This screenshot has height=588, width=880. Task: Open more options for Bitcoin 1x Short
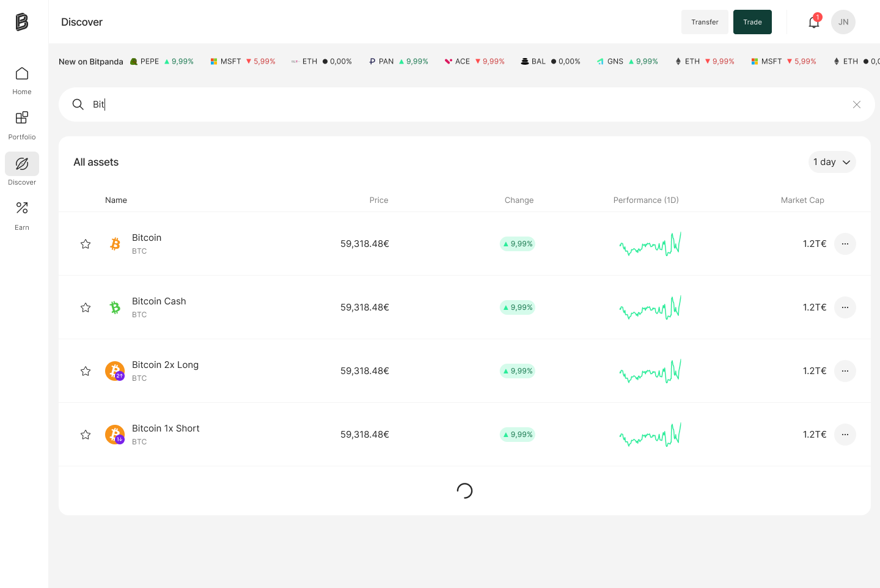tap(845, 435)
